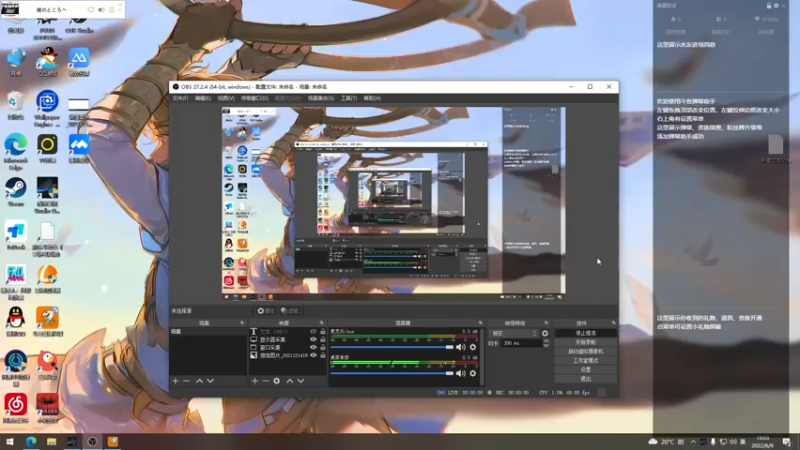Open the QQ penguin desktop shortcut
The image size is (800, 450).
[x=16, y=322]
